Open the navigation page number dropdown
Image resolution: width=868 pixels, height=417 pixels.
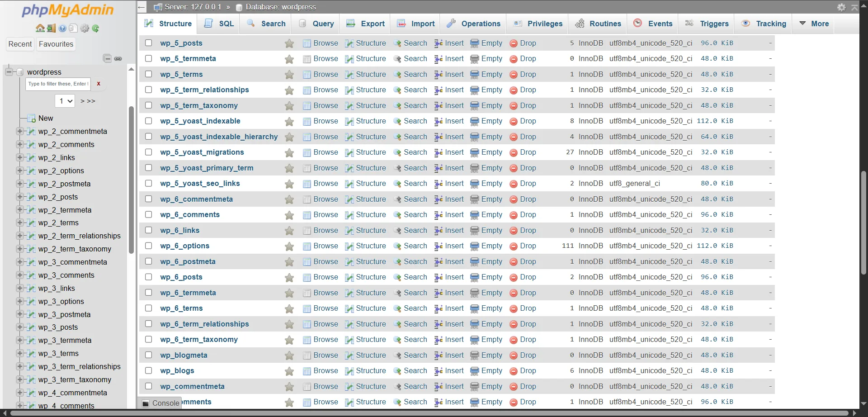click(x=65, y=101)
